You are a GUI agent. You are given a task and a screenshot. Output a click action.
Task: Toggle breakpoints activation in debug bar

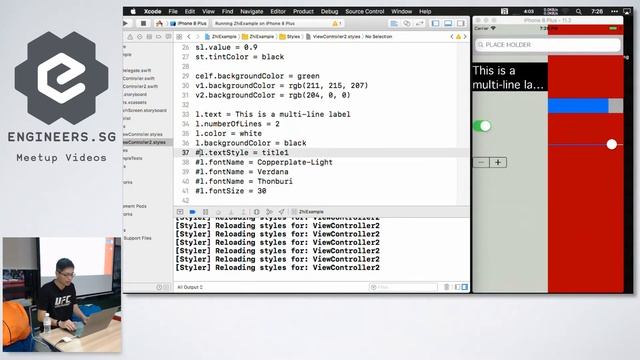[193, 212]
